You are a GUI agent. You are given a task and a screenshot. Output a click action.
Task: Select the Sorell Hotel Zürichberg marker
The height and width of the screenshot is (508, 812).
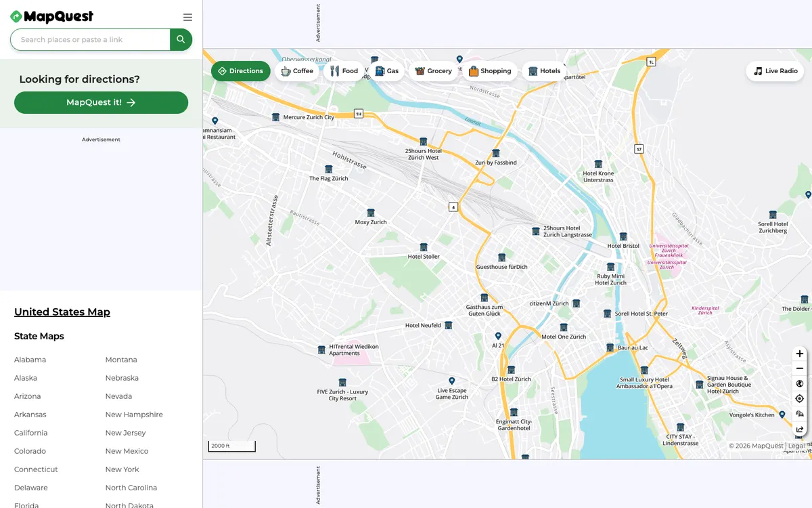point(773,215)
